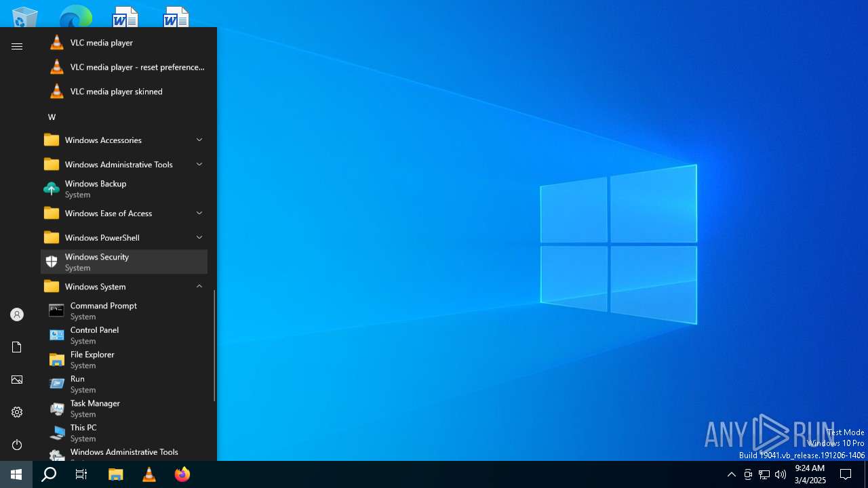
Task: Click the Show desktop sliver
Action: pyautogui.click(x=866, y=474)
